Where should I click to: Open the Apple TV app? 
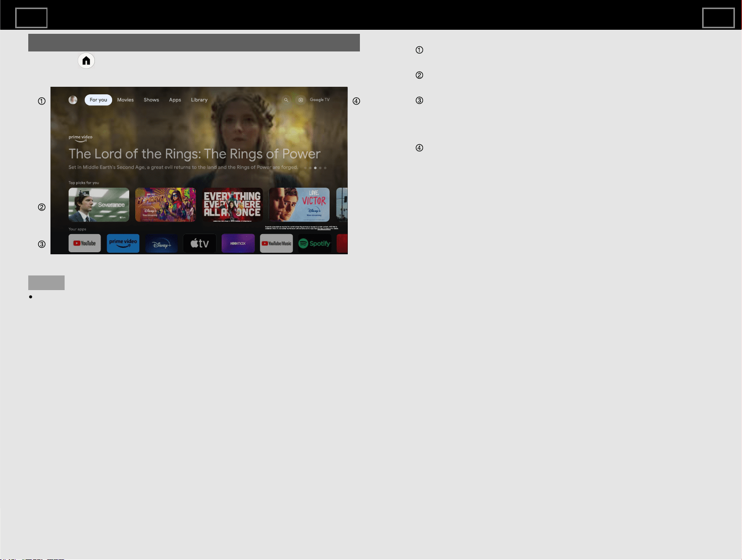click(x=200, y=243)
